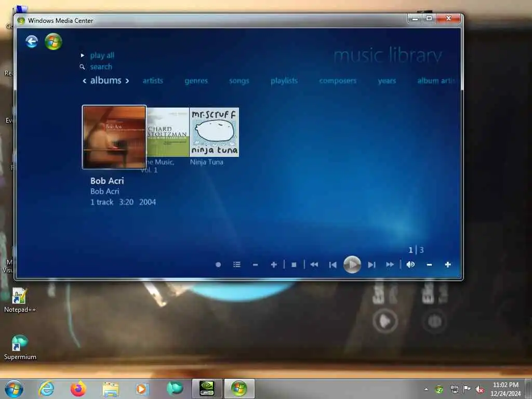Switch to the album artists view
The width and height of the screenshot is (532, 399).
(437, 81)
